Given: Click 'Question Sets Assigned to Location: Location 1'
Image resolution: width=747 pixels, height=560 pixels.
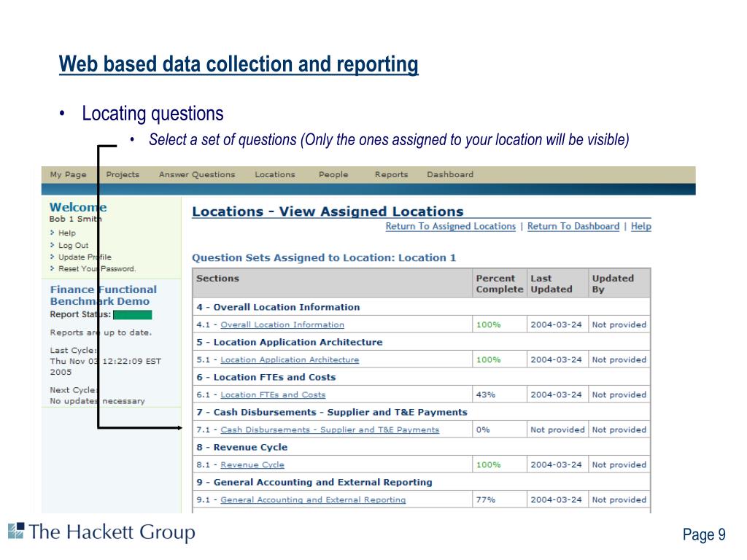Looking at the screenshot, I should [x=324, y=257].
